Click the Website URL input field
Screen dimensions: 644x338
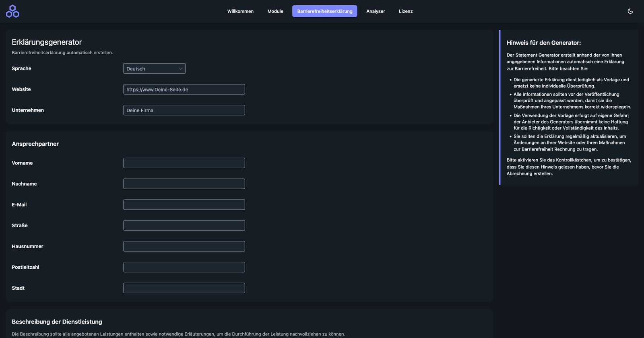tap(184, 89)
